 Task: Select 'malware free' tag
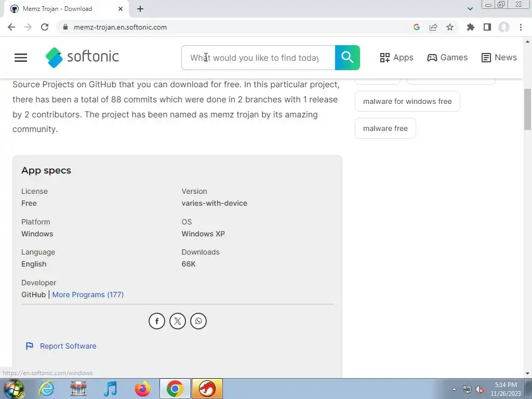(385, 128)
